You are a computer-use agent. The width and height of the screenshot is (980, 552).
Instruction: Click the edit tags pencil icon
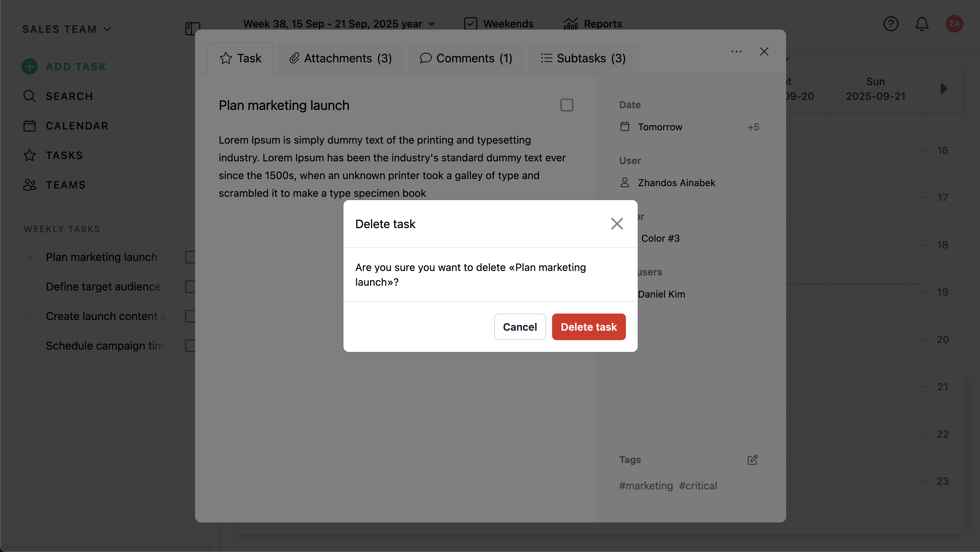(x=752, y=460)
